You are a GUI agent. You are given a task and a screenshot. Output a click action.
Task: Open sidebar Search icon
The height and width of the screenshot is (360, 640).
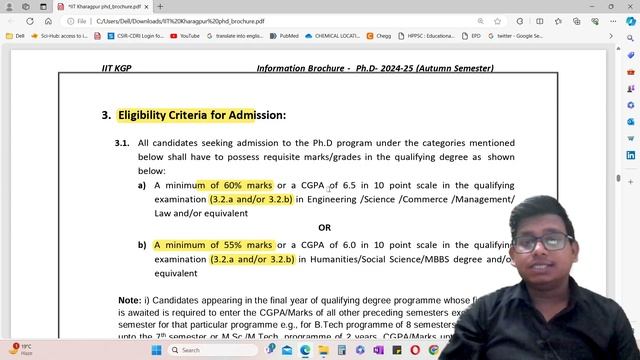point(631,38)
